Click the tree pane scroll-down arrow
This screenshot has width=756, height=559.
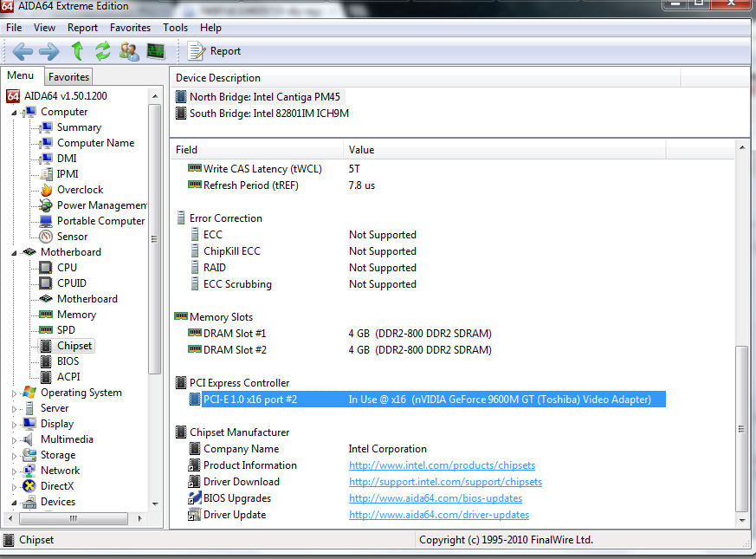point(155,504)
